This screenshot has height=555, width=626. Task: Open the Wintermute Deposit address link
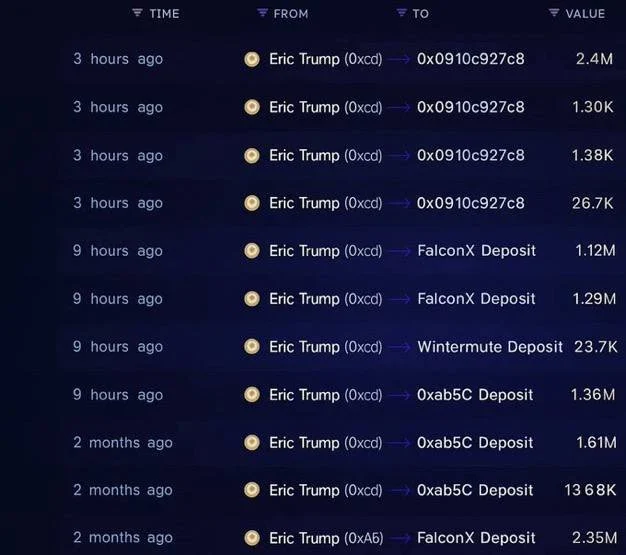(x=490, y=347)
